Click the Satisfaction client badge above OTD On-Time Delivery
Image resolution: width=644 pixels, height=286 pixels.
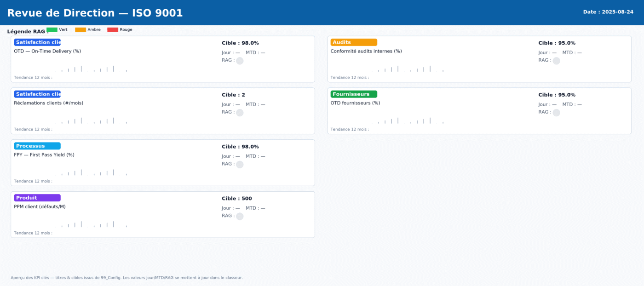(37, 42)
